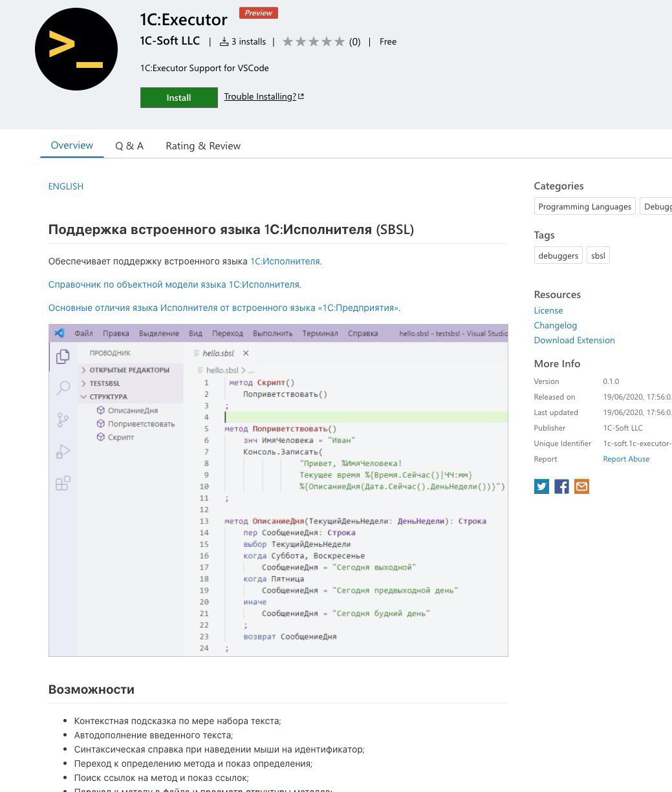Click the star rating icons

314,41
